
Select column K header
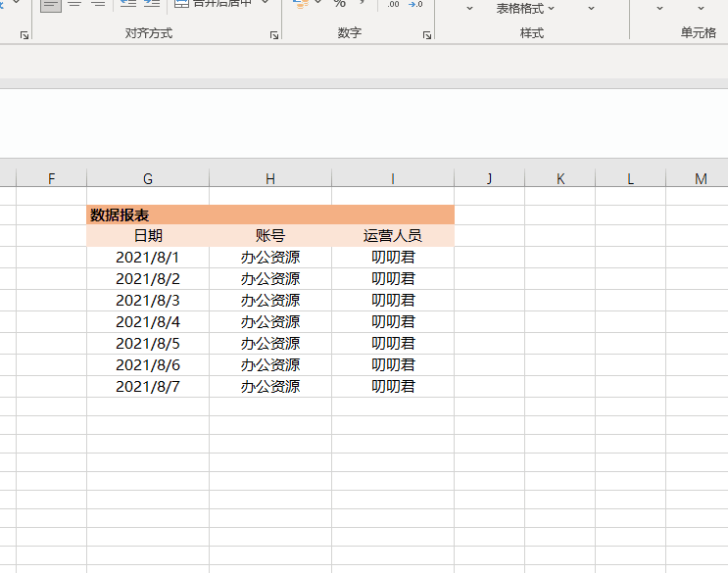pos(559,178)
